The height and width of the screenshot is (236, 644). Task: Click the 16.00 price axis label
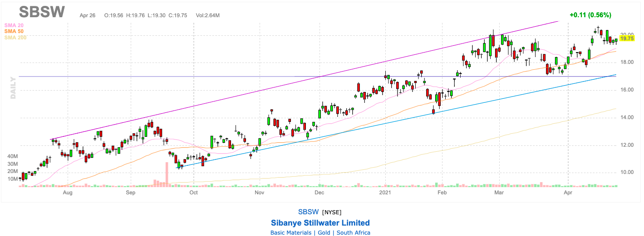(x=627, y=90)
